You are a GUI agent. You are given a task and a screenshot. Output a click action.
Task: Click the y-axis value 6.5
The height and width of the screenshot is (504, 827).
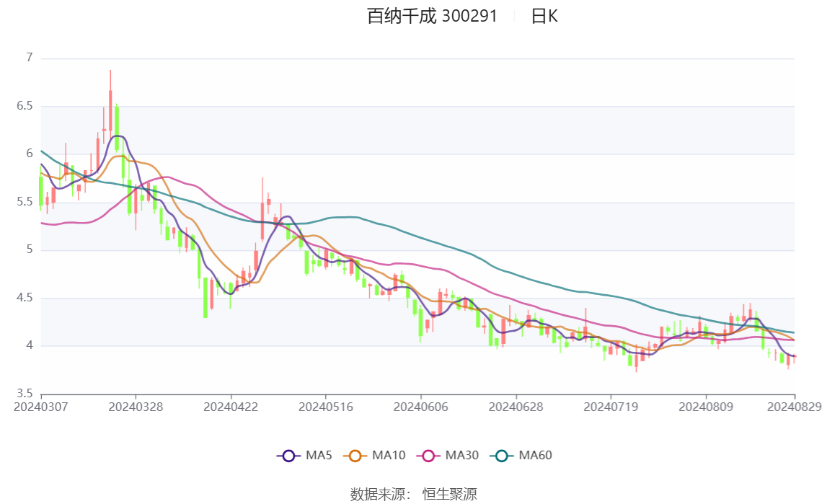[25, 106]
